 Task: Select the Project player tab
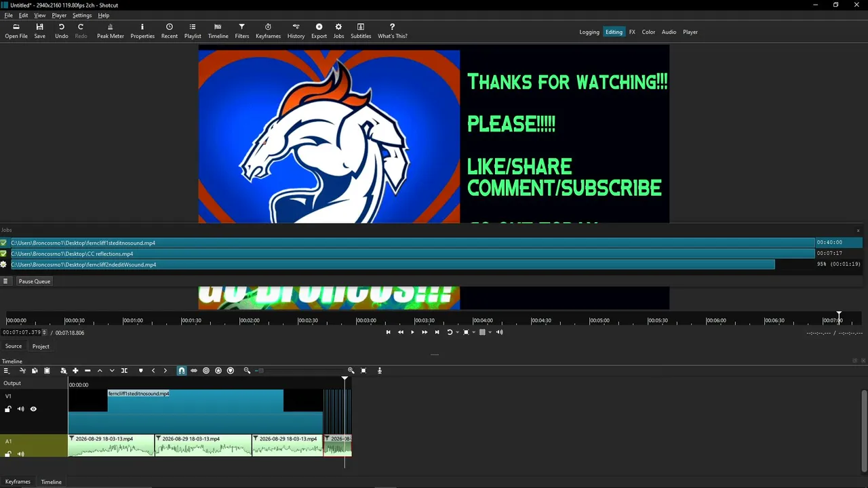[41, 346]
